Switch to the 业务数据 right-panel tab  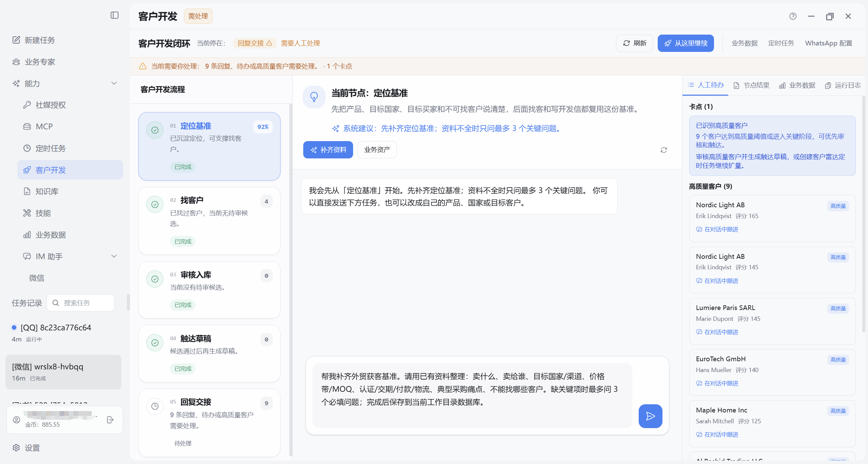point(797,85)
